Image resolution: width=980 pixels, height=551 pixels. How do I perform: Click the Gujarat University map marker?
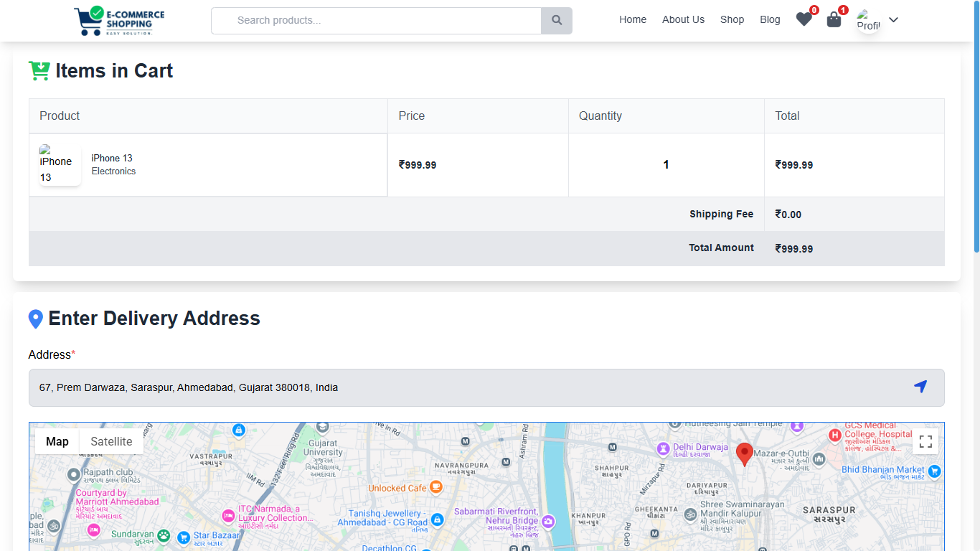[x=323, y=428]
